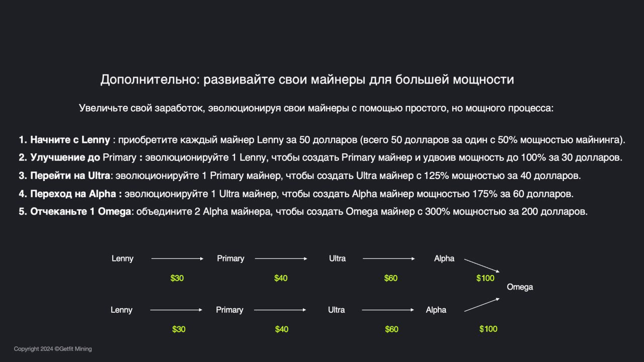
Task: Click the "Переход на Alpha" step label
Action: 73,194
